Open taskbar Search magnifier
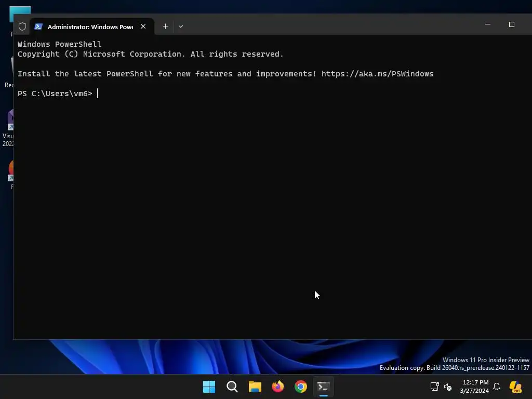 [232, 387]
